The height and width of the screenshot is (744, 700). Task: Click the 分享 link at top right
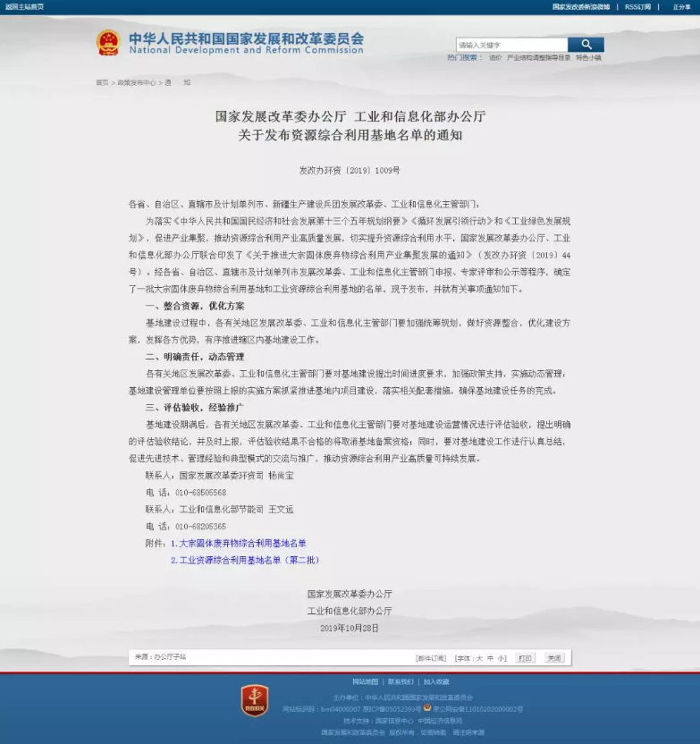point(681,6)
